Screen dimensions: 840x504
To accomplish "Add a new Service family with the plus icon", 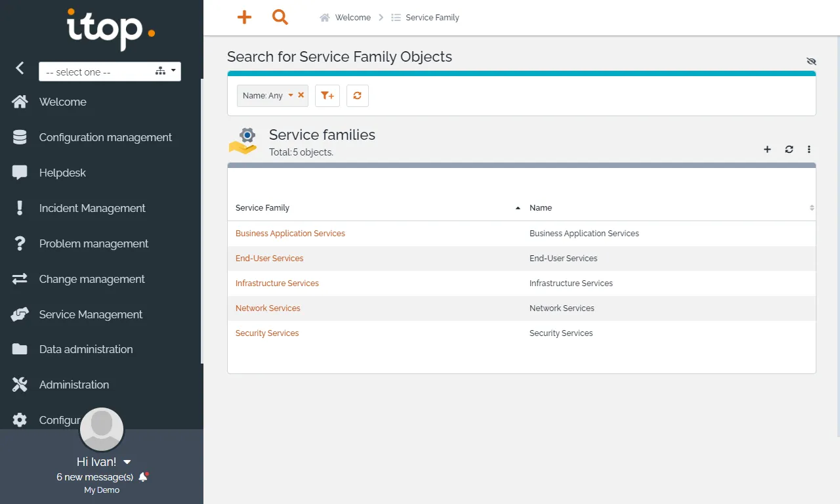I will tap(767, 150).
